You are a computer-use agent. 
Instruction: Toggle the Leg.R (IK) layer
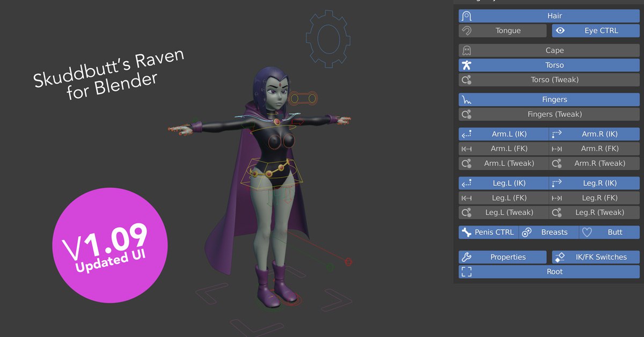click(x=595, y=183)
